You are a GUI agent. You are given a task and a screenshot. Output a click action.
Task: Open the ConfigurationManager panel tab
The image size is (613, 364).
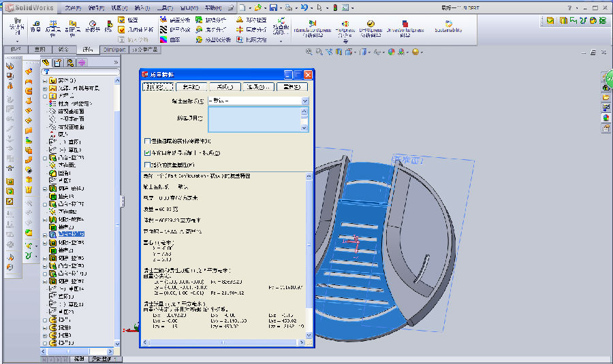pos(69,63)
